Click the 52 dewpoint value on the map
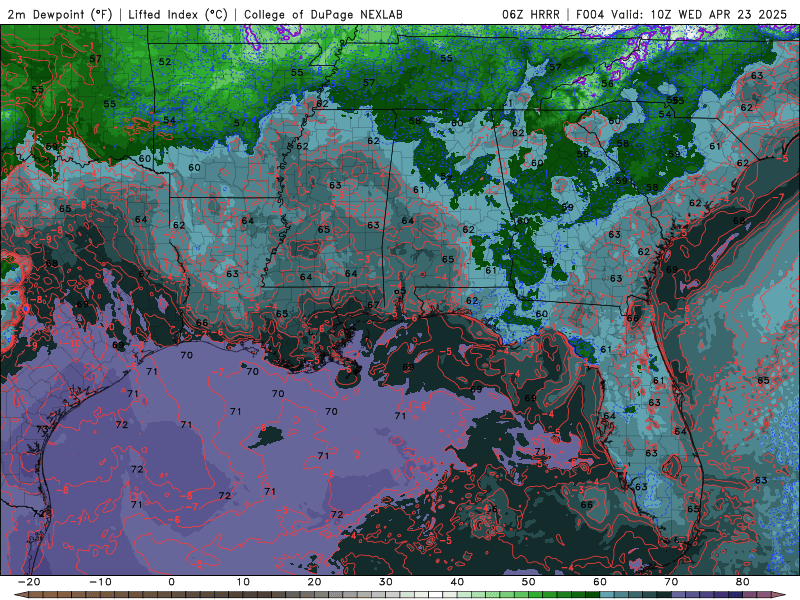Screen dimensions: 800x600 (x=164, y=62)
